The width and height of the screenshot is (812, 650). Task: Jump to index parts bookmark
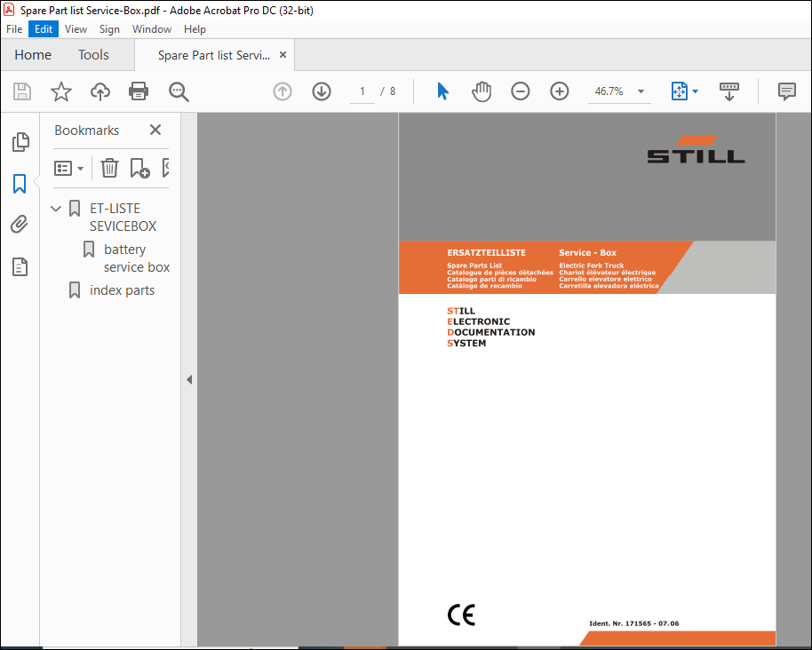[123, 290]
